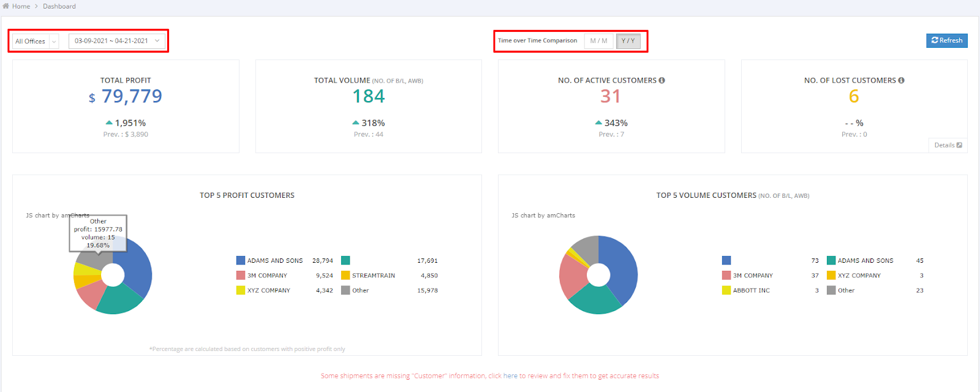This screenshot has width=980, height=392.
Task: Click upward trend arrow under Total Profit
Action: click(x=109, y=123)
